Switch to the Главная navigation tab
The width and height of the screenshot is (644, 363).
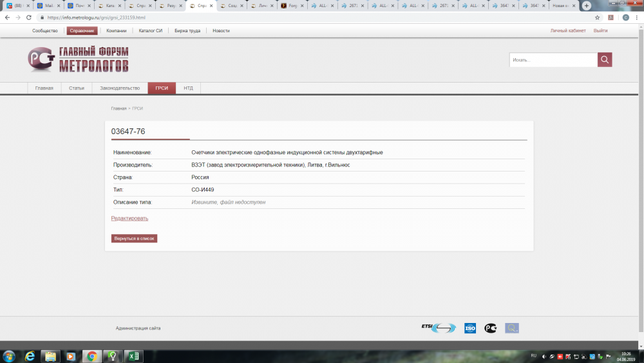coord(44,88)
